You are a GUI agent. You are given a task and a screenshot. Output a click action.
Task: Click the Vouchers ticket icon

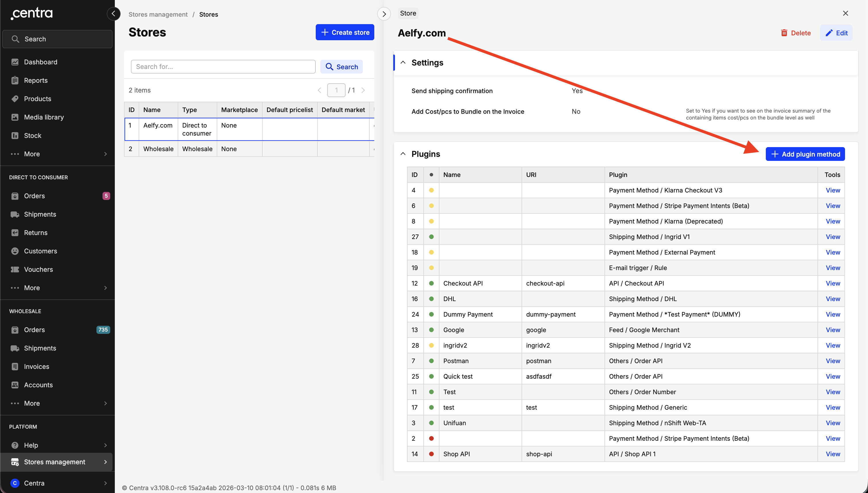point(15,269)
